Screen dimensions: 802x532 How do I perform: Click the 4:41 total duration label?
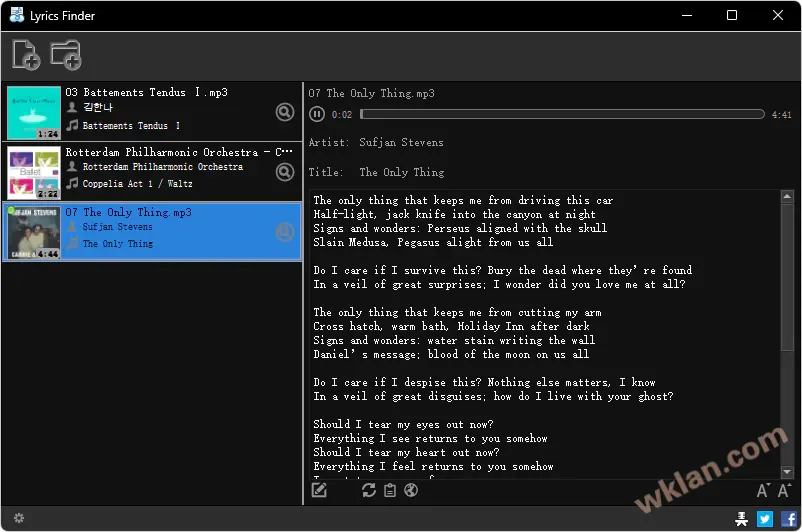(x=781, y=115)
